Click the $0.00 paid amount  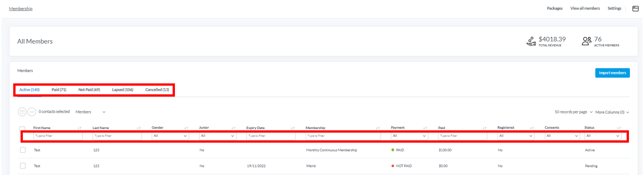pyautogui.click(x=443, y=166)
